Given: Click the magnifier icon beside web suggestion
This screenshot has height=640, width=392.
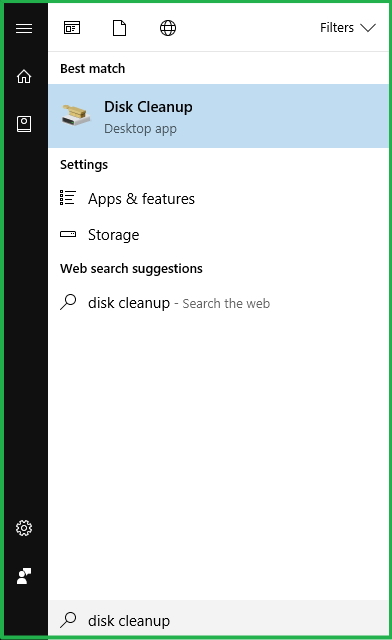Looking at the screenshot, I should pos(68,302).
